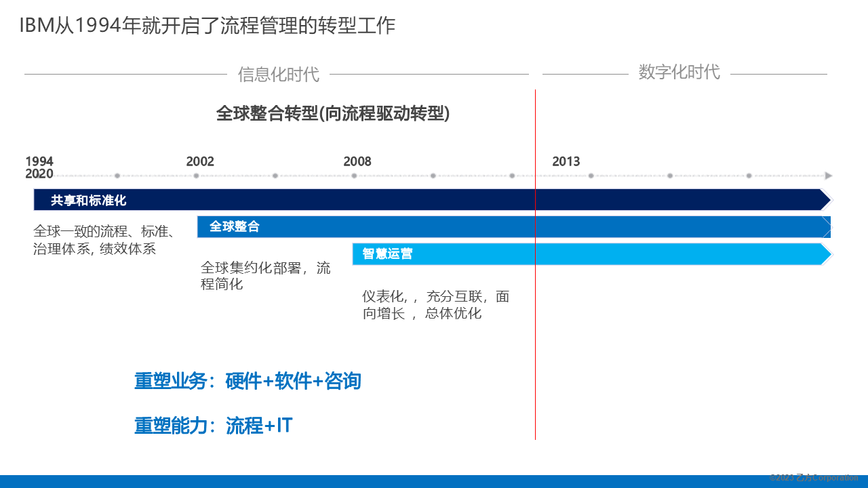Select the slide title about IBM 1994
Screen dimensions: 868x488
[207, 26]
